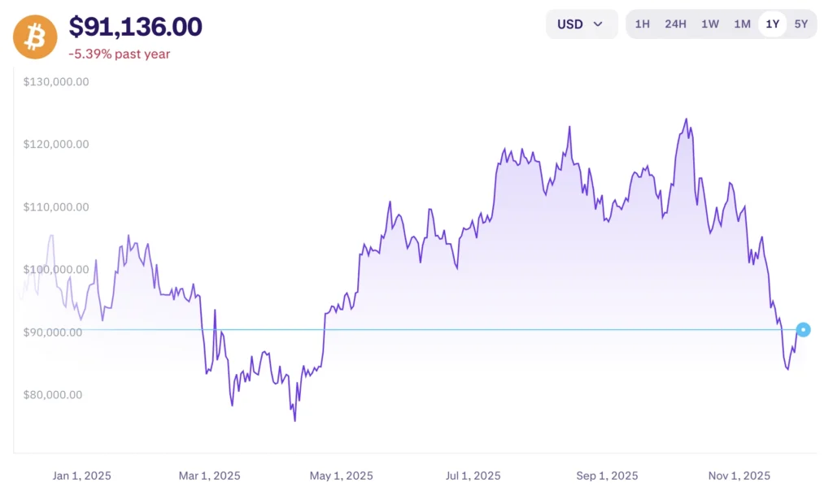Viewport: 833px width, 504px height.
Task: Select the 24H time range
Action: [676, 24]
